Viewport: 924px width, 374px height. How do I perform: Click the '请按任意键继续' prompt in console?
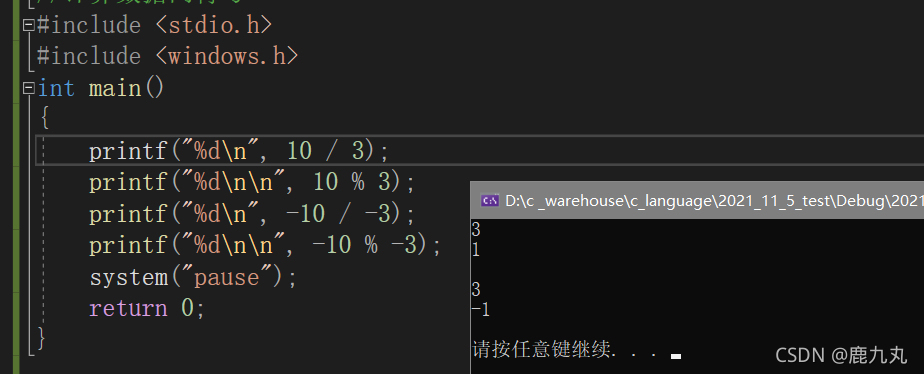click(543, 350)
